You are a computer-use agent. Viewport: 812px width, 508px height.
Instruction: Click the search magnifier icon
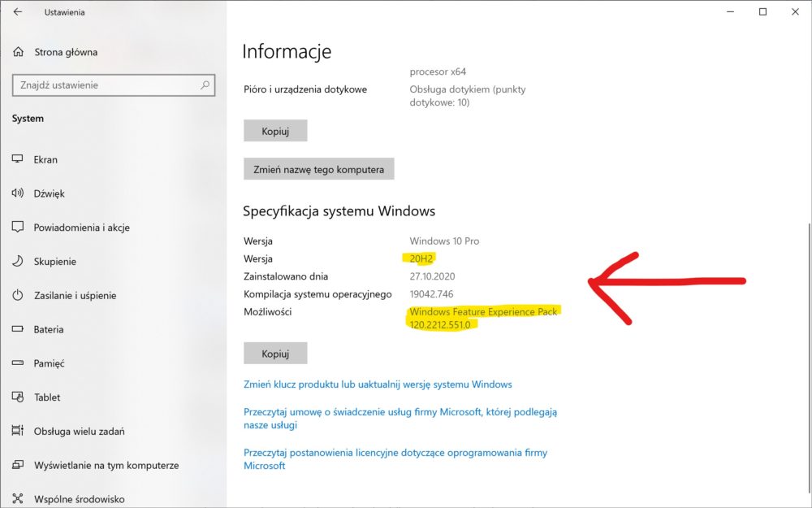pos(205,85)
